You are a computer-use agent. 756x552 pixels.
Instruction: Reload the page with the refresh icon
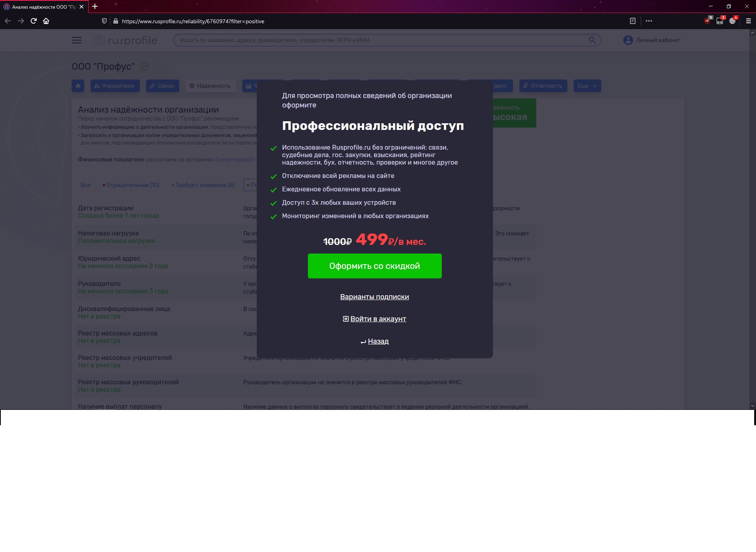[33, 21]
